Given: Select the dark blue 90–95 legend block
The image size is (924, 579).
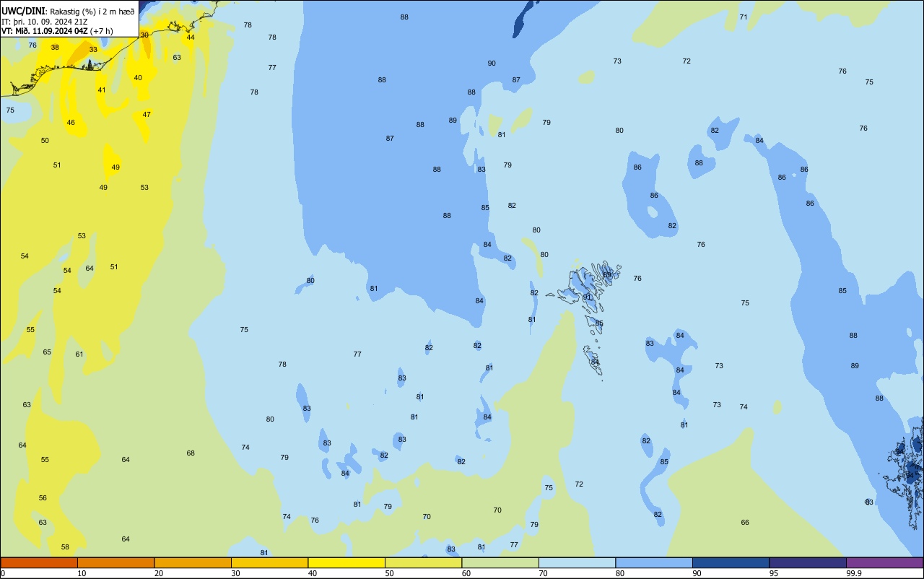Looking at the screenshot, I should click(x=731, y=562).
